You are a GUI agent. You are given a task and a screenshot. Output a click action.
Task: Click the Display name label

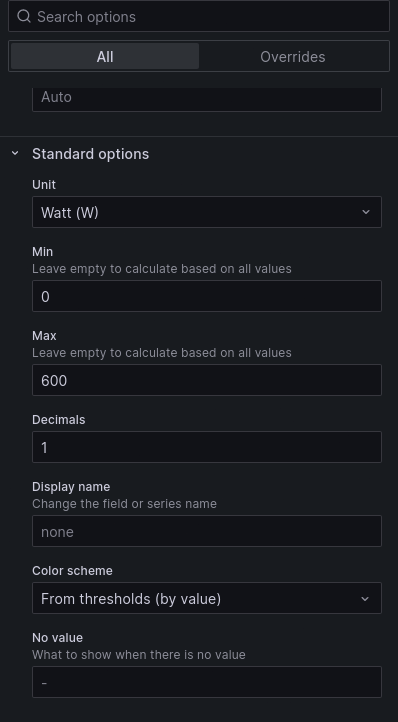71,487
